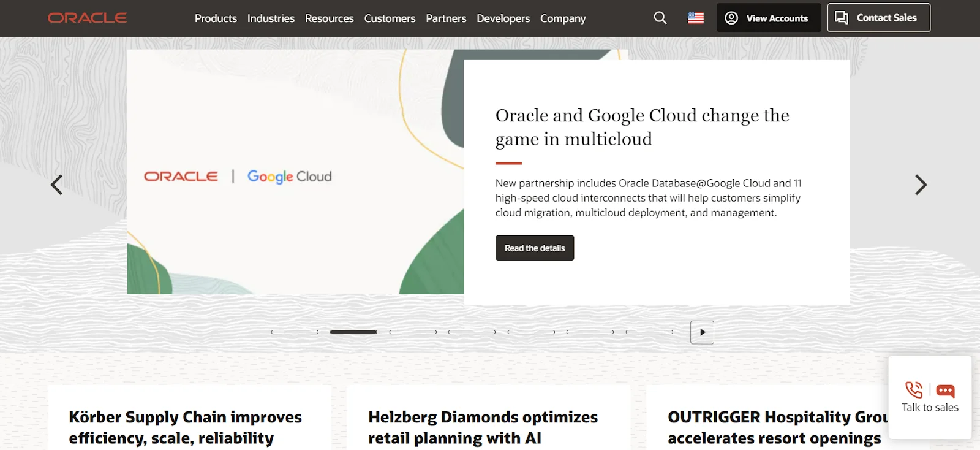Select first carousel slide indicator
Image resolution: width=980 pixels, height=450 pixels.
coord(295,332)
